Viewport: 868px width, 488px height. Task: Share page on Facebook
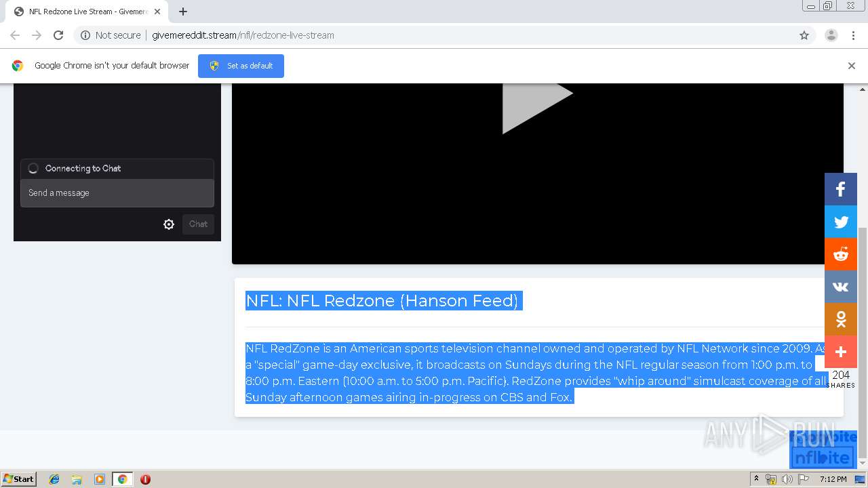coord(841,189)
